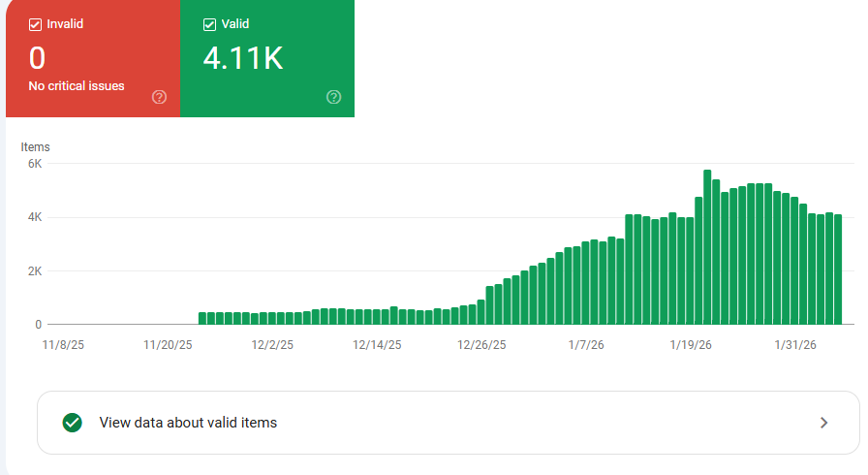The height and width of the screenshot is (475, 868).
Task: Click the green checkmark icon beside View data
Action: 72,423
